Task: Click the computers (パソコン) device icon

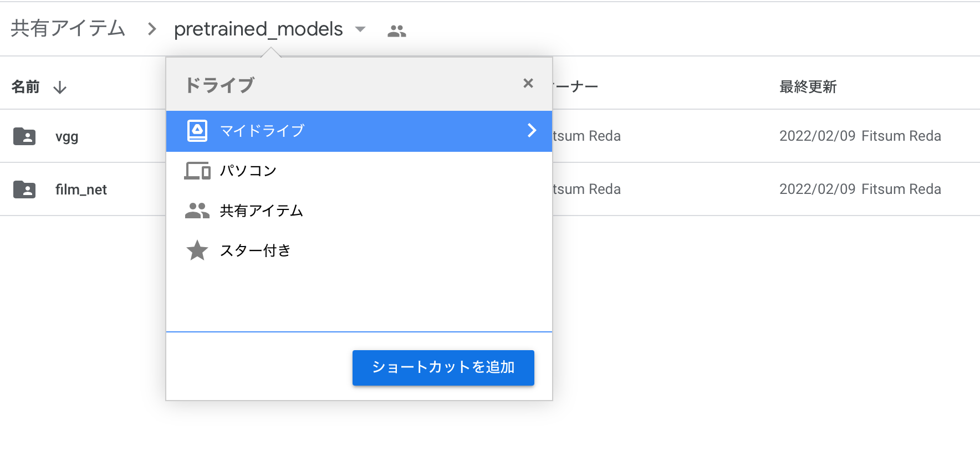Action: tap(197, 171)
